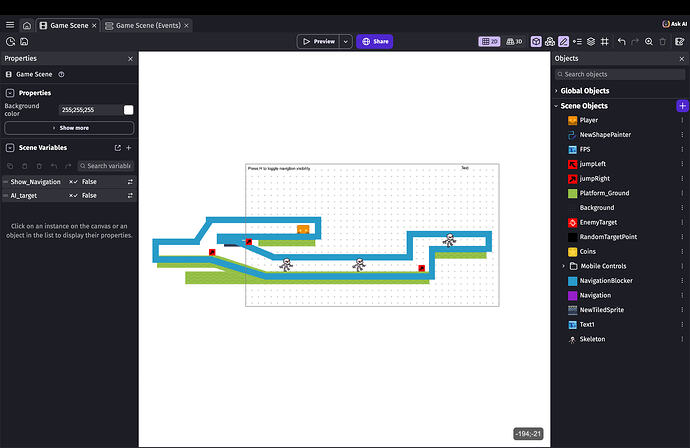Add a new scene object plus button
The height and width of the screenshot is (448, 690).
point(682,106)
